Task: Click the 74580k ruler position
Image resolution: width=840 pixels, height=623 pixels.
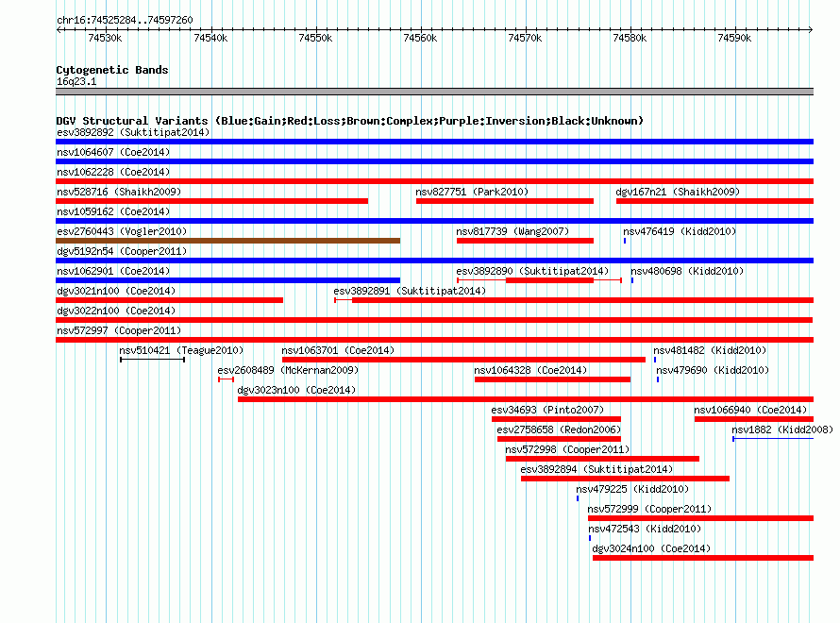Action: point(630,38)
